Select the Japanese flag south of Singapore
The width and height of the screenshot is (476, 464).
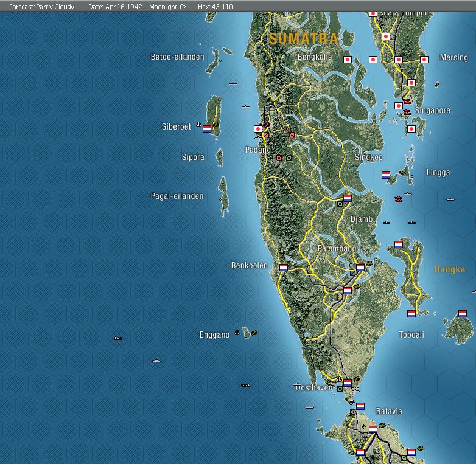coord(411,129)
